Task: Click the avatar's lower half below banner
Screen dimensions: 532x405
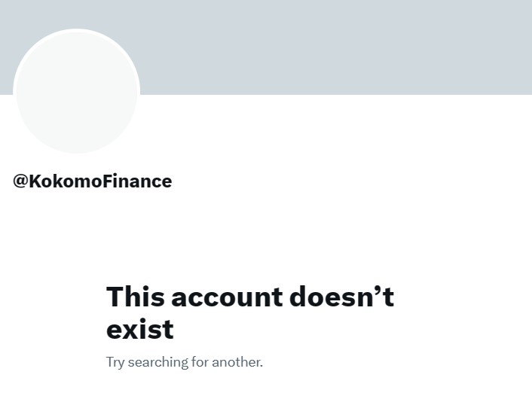Action: pyautogui.click(x=77, y=124)
